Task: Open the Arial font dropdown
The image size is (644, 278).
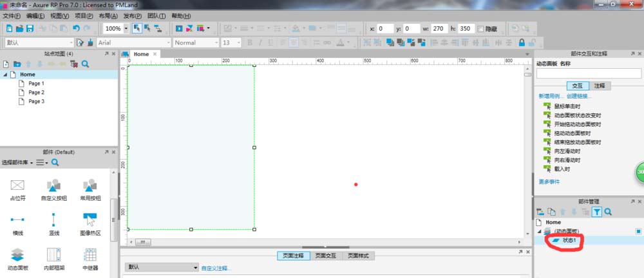Action: click(133, 42)
